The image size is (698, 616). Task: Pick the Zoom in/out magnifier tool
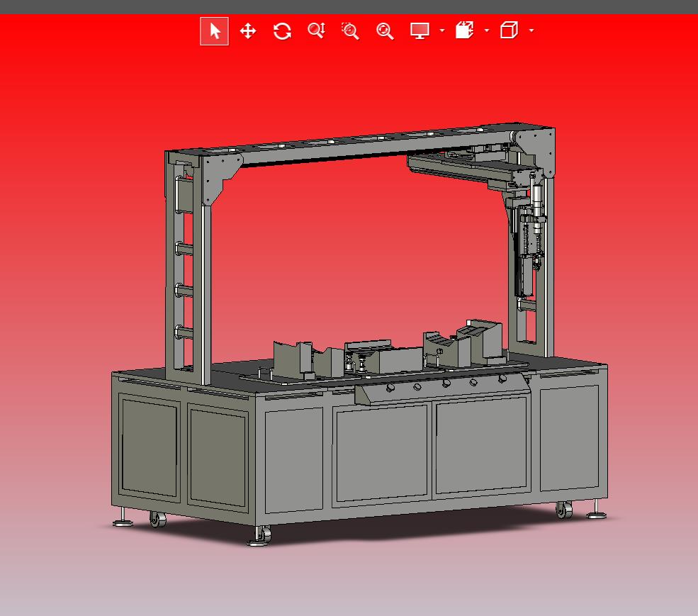317,30
